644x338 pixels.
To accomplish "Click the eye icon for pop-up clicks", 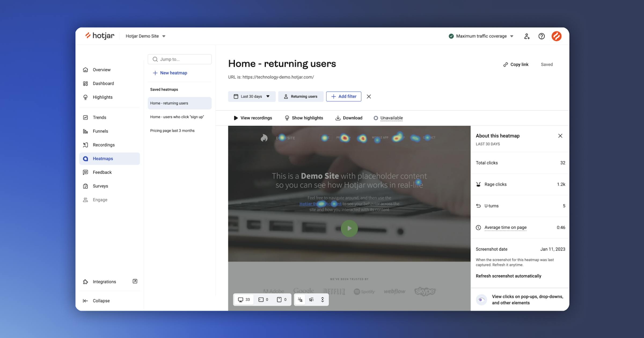I will click(x=481, y=300).
